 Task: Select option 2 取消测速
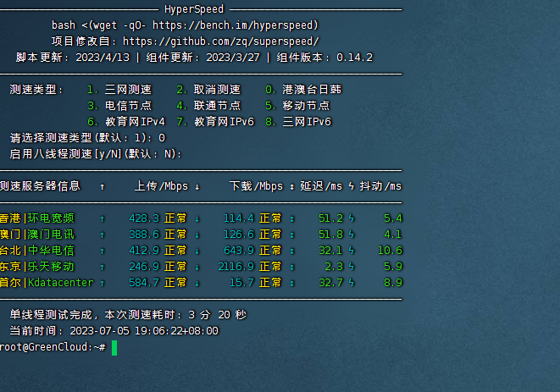pos(208,90)
